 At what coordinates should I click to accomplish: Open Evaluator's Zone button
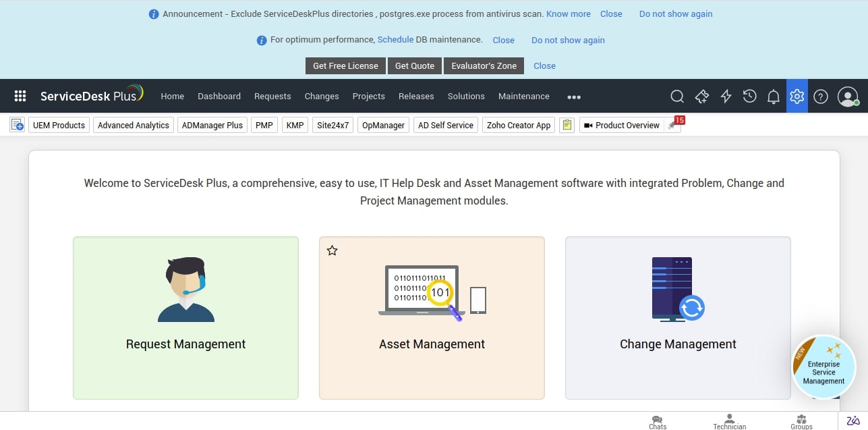[x=484, y=65]
